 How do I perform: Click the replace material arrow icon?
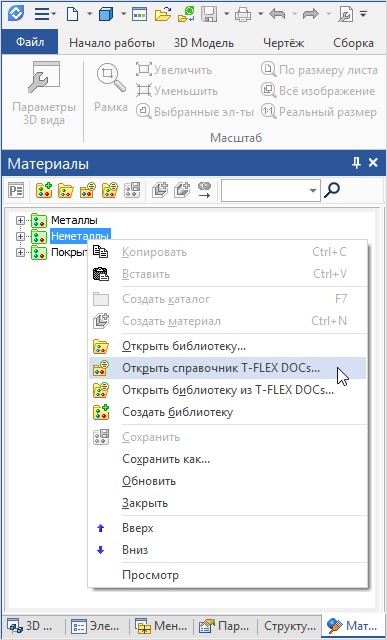tap(205, 190)
